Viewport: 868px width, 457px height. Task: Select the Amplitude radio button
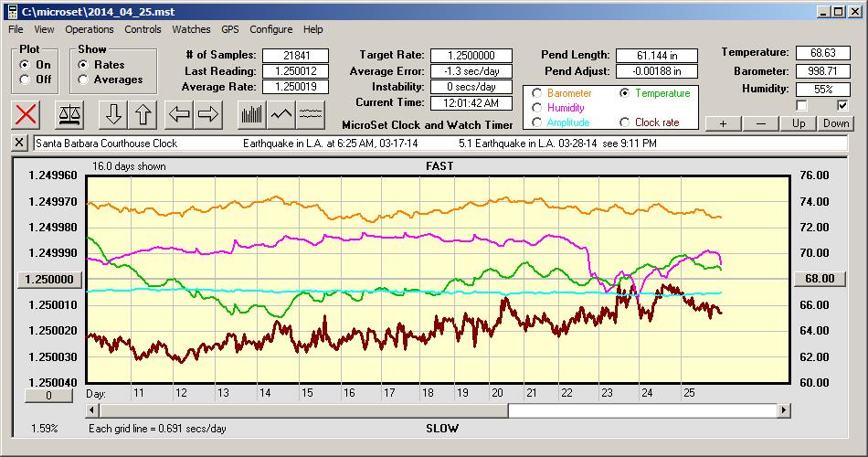click(536, 122)
